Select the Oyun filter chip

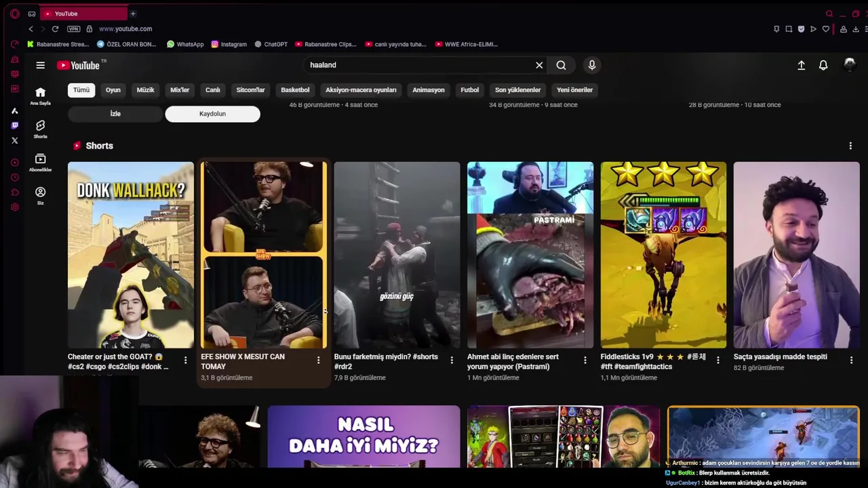pos(113,90)
